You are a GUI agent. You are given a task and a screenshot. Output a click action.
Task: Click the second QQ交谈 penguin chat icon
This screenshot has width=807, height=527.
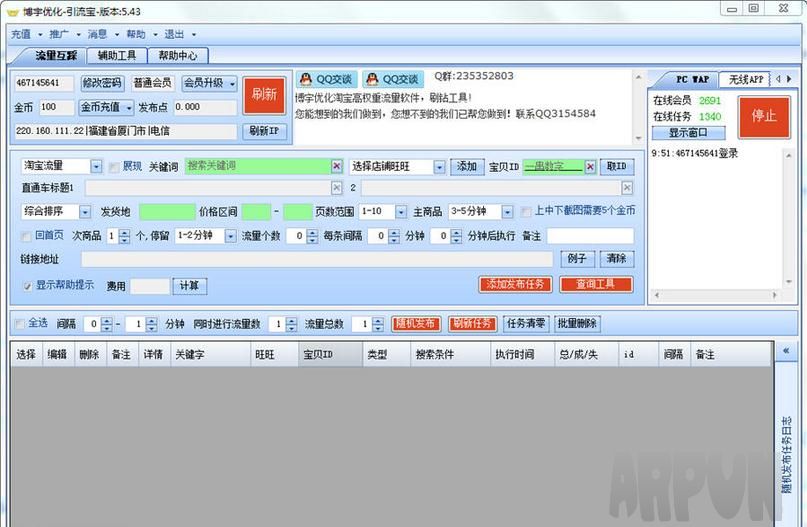(x=372, y=80)
